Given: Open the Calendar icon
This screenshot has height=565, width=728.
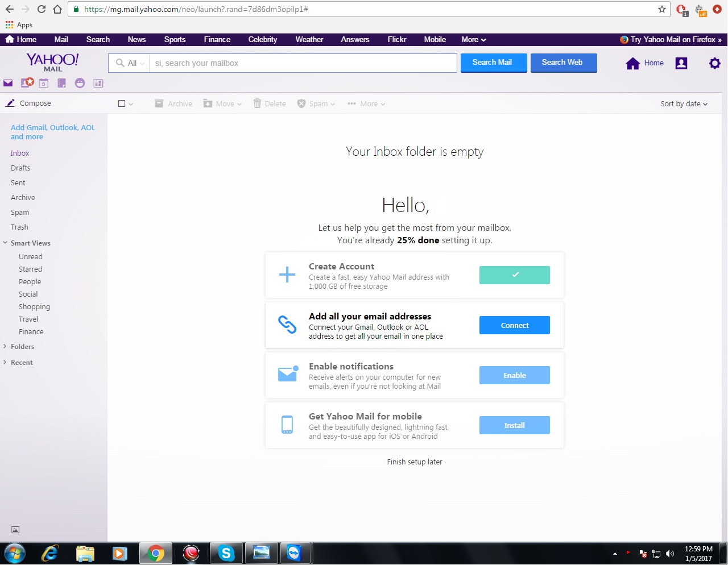Looking at the screenshot, I should click(x=44, y=83).
